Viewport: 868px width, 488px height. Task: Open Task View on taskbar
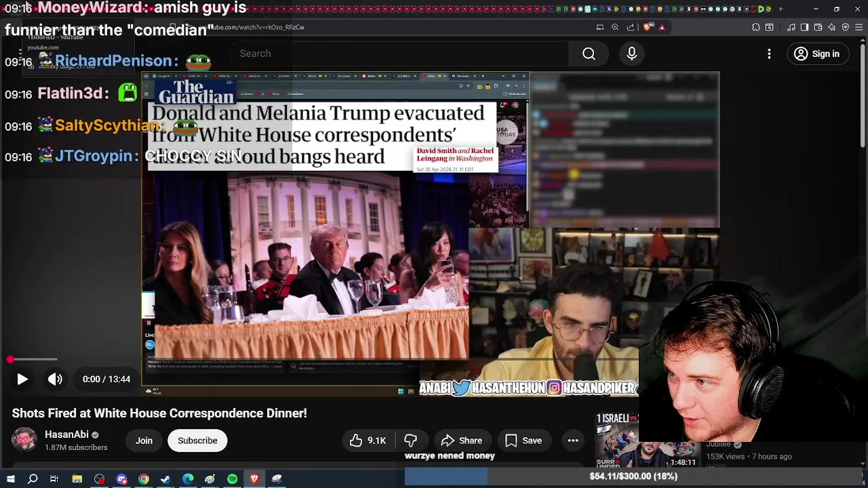[x=54, y=479]
